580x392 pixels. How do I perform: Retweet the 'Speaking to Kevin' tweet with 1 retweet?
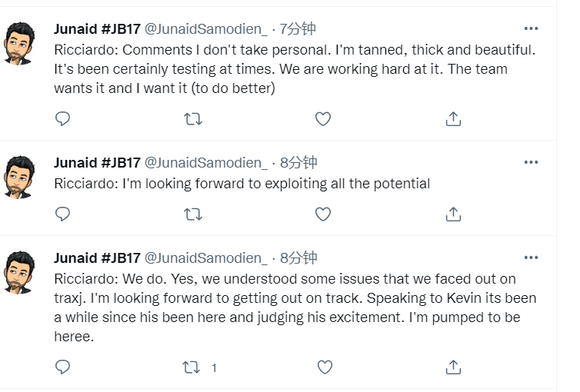[192, 367]
